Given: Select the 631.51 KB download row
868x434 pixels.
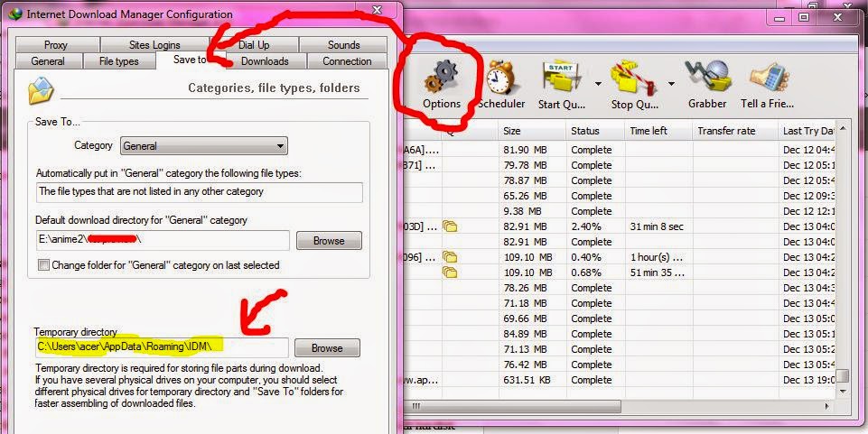Looking at the screenshot, I should (620, 381).
